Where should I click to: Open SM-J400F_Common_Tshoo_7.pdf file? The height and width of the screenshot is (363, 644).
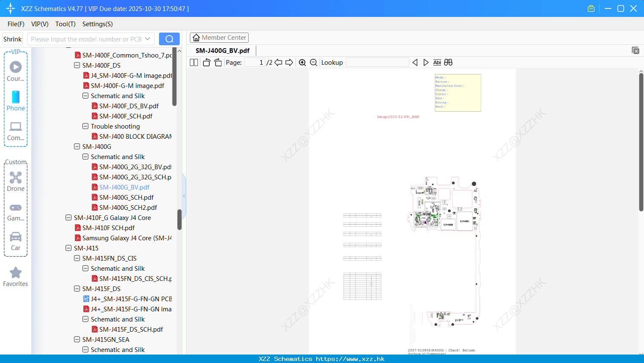click(123, 55)
